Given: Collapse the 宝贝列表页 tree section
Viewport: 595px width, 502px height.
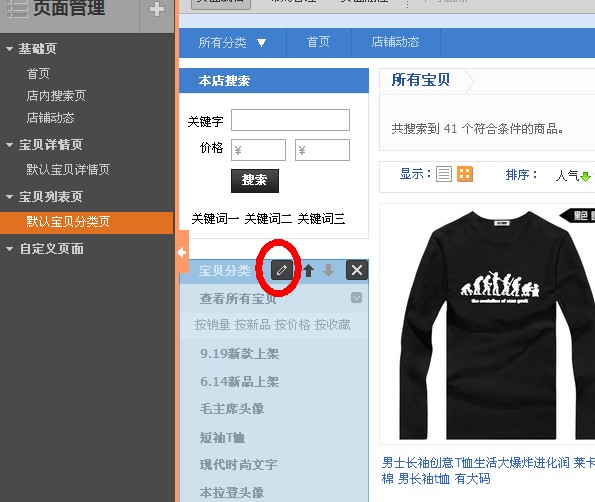Looking at the screenshot, I should pos(9,197).
